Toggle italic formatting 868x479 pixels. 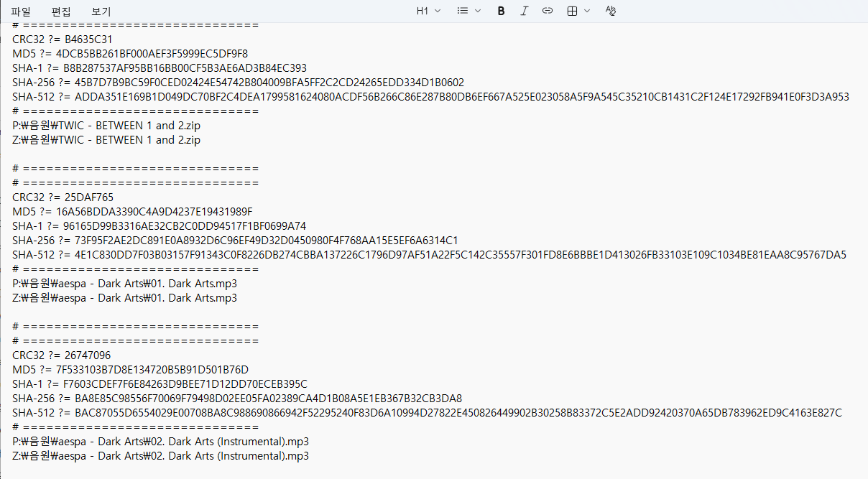click(x=525, y=11)
